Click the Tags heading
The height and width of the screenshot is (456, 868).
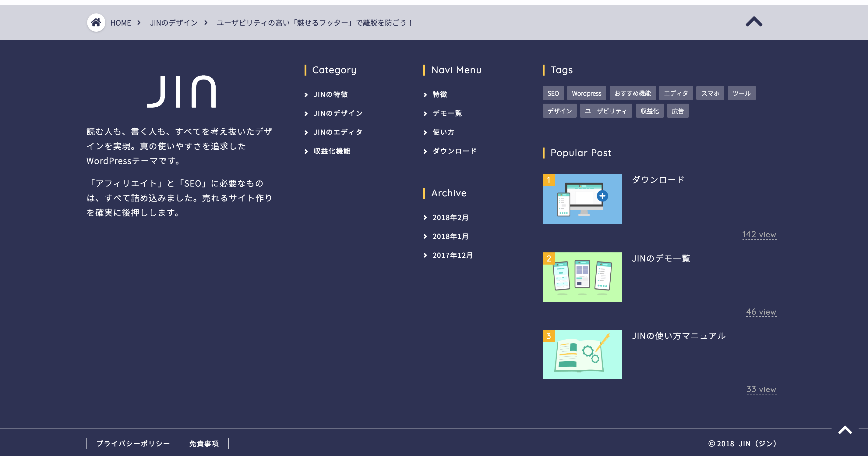(x=561, y=70)
